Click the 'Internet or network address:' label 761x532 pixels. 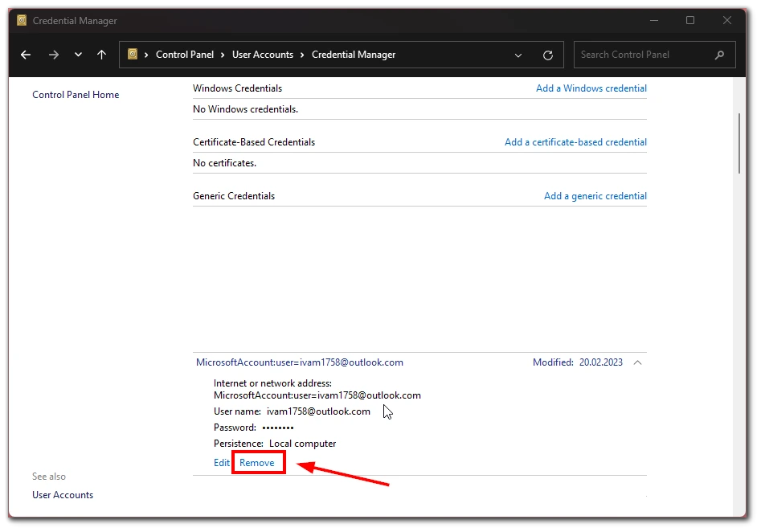tap(272, 383)
